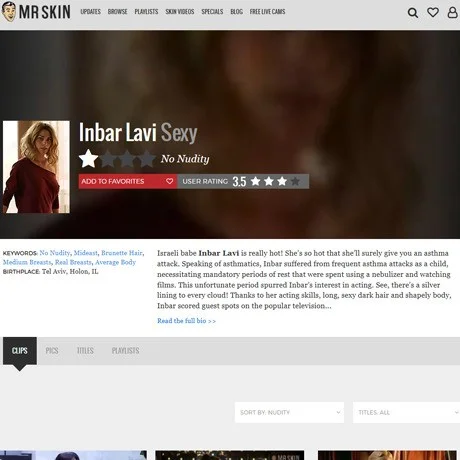This screenshot has width=460, height=460.
Task: Click the Medium Breasts keyword link
Action: 27,262
